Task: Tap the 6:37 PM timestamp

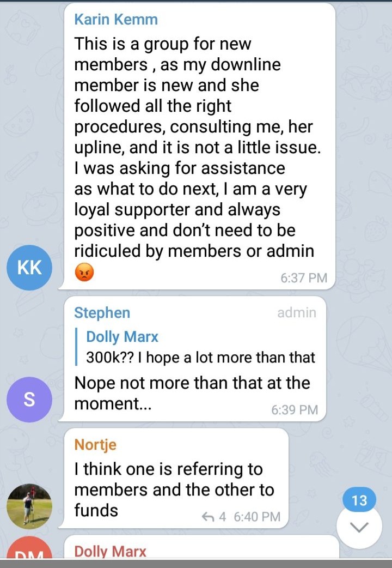Action: tap(304, 278)
